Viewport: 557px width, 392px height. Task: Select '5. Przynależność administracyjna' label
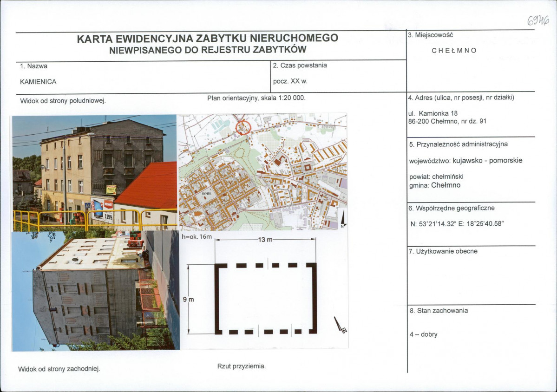[458, 144]
